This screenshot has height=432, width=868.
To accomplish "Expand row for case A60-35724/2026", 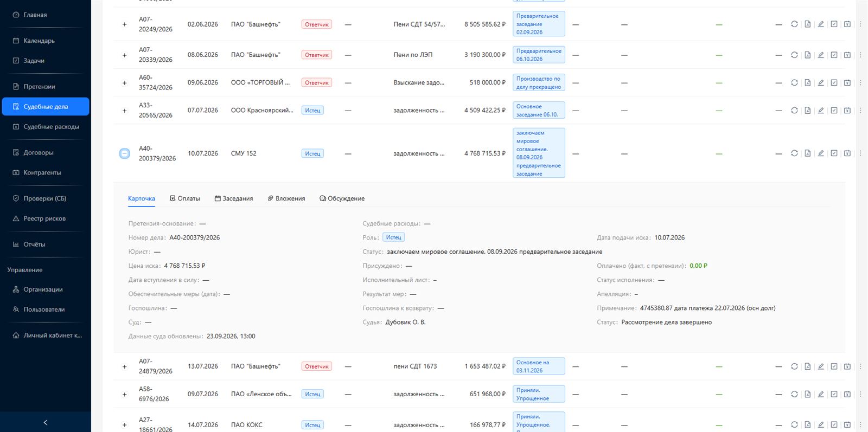I will click(124, 83).
